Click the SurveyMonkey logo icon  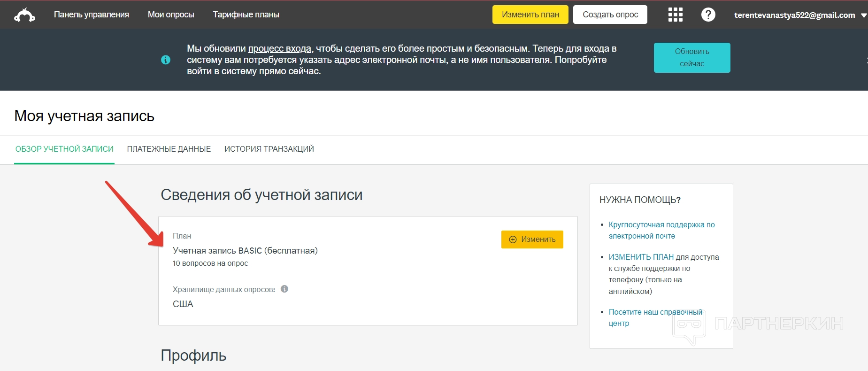[24, 15]
